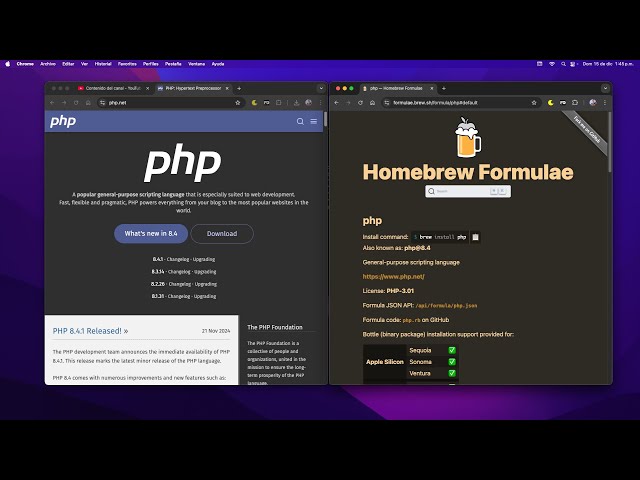The image size is (640, 480).
Task: Open the macOS Spotlight search icon
Action: pos(563,64)
